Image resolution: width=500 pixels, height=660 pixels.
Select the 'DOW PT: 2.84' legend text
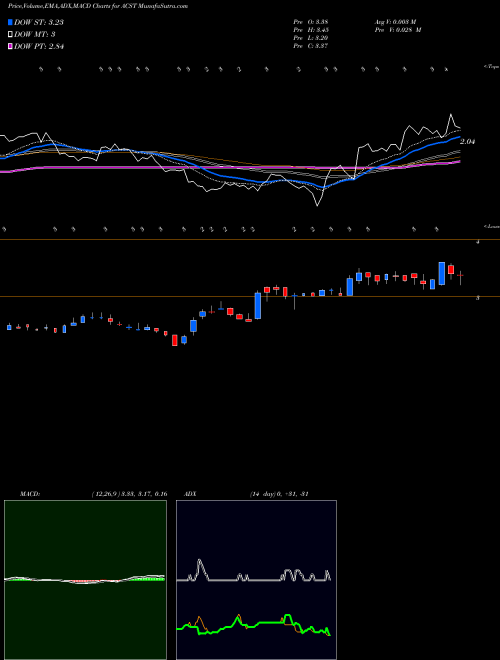coord(39,46)
